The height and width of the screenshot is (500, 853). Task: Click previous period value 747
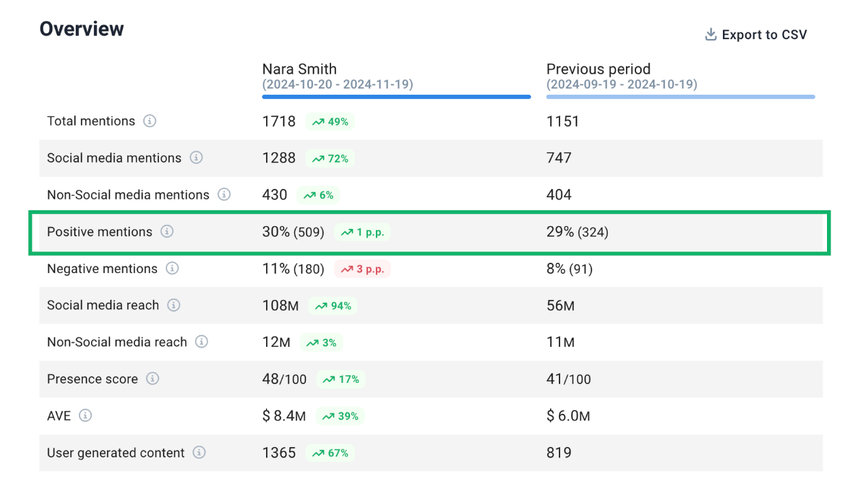[x=559, y=158]
